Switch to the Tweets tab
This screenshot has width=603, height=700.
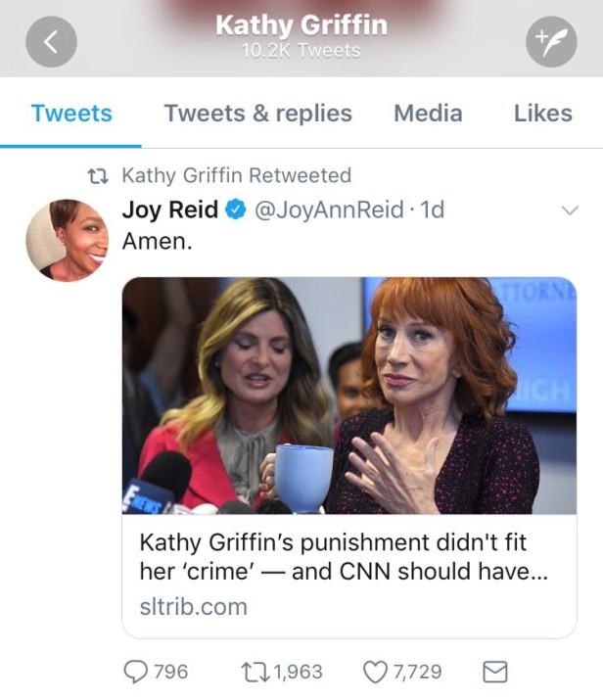click(x=71, y=114)
